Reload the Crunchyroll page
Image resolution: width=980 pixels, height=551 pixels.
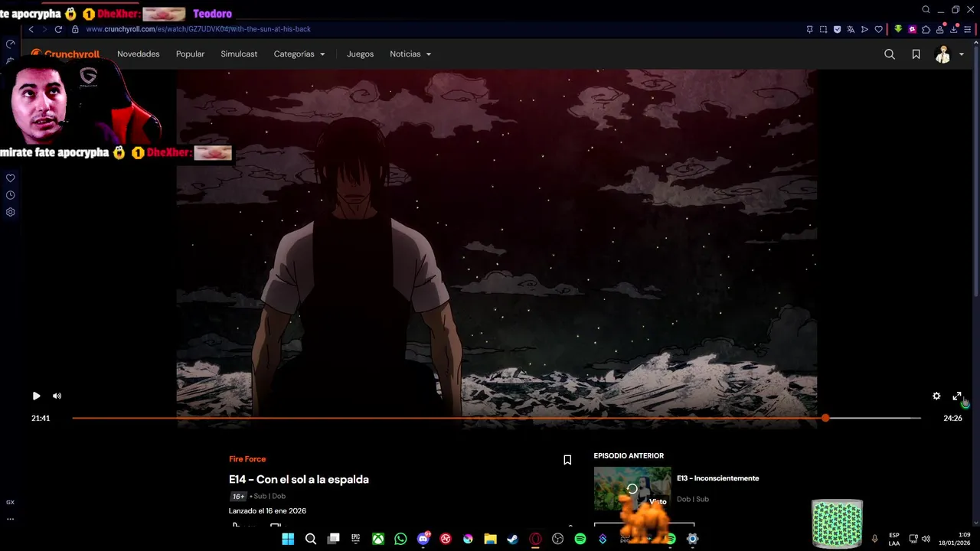coord(58,29)
